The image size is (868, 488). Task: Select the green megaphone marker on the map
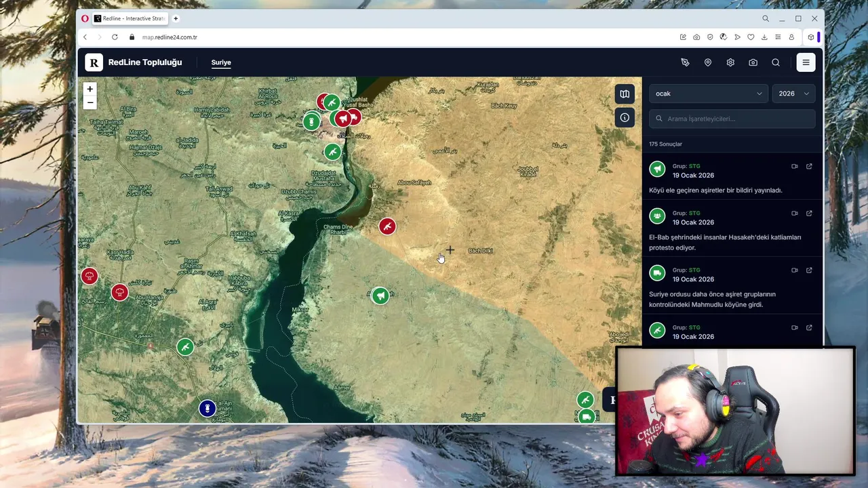(x=380, y=296)
